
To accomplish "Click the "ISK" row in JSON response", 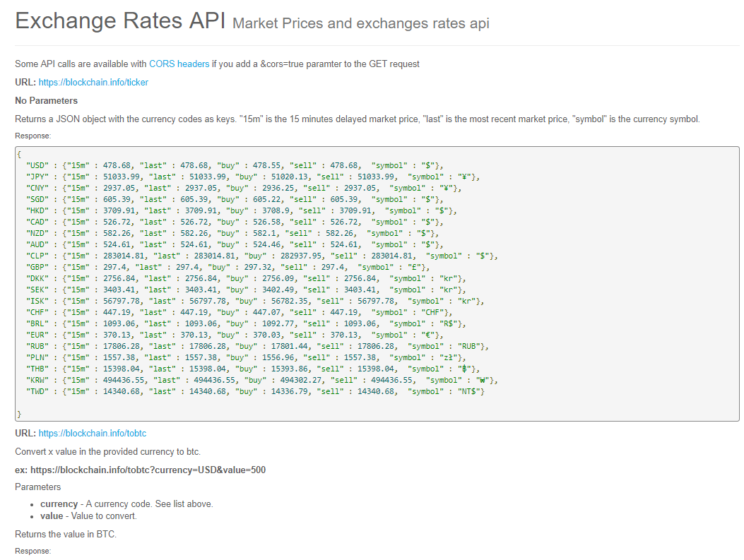I will pos(255,302).
